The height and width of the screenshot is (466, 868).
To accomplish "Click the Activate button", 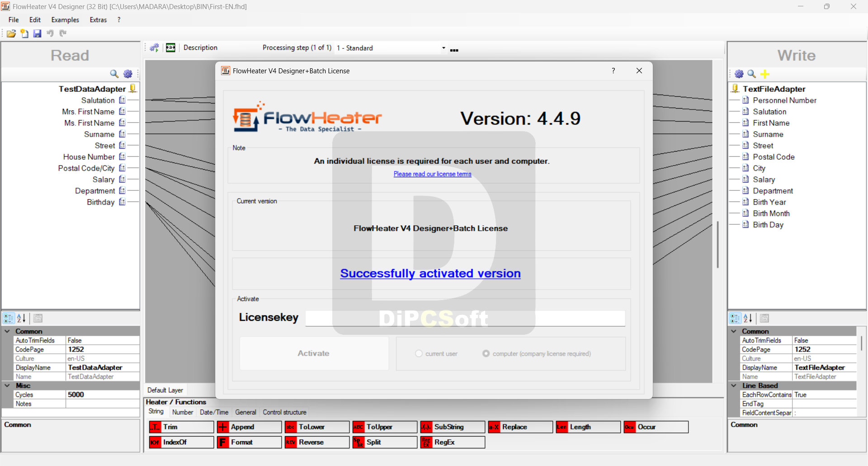I will (x=314, y=353).
